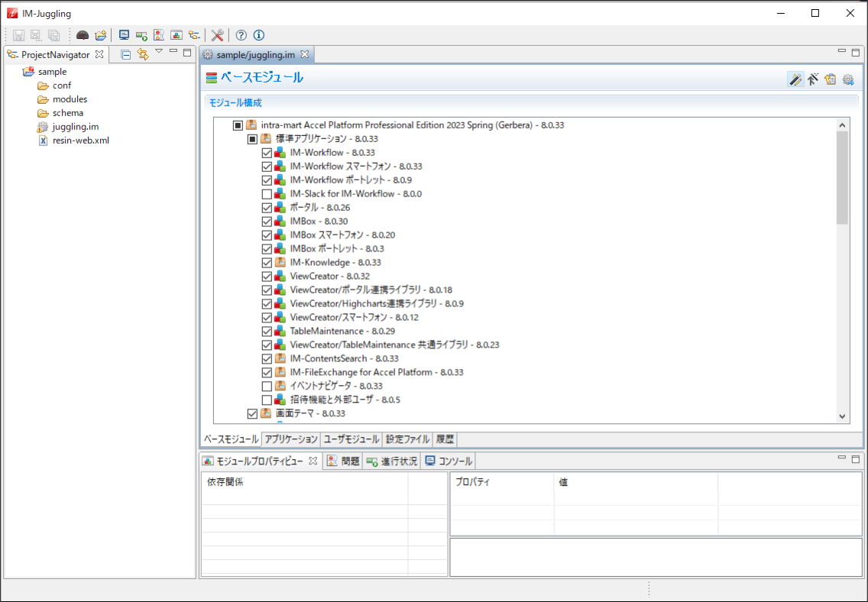Image resolution: width=868 pixels, height=602 pixels.
Task: Click Link with Editor double-arrow icon
Action: [x=142, y=54]
